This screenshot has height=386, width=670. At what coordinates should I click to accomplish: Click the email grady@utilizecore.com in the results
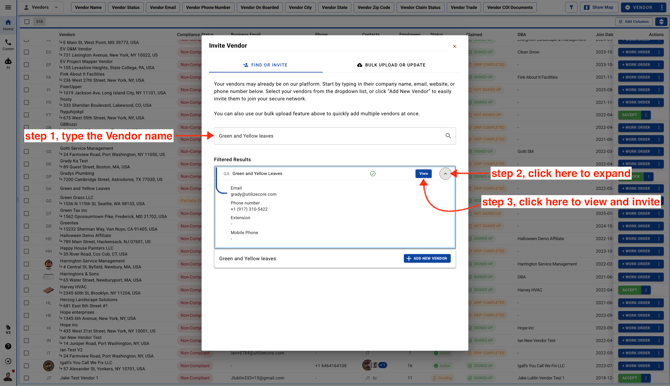[x=253, y=194]
